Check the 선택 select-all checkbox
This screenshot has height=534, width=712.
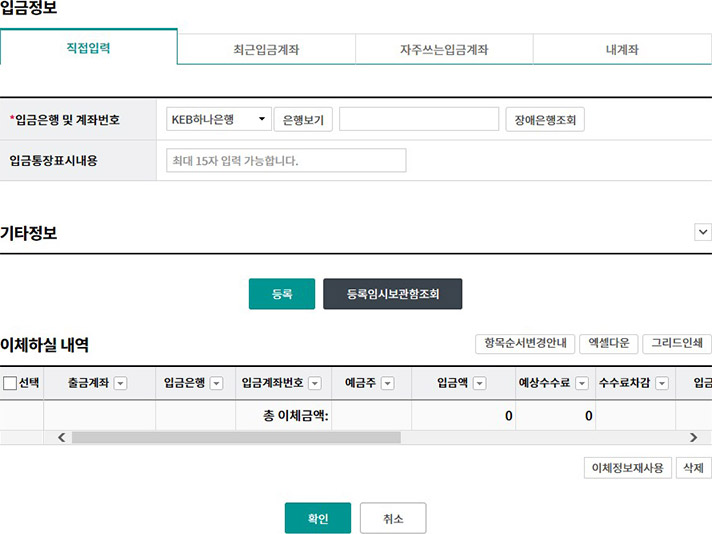click(10, 383)
